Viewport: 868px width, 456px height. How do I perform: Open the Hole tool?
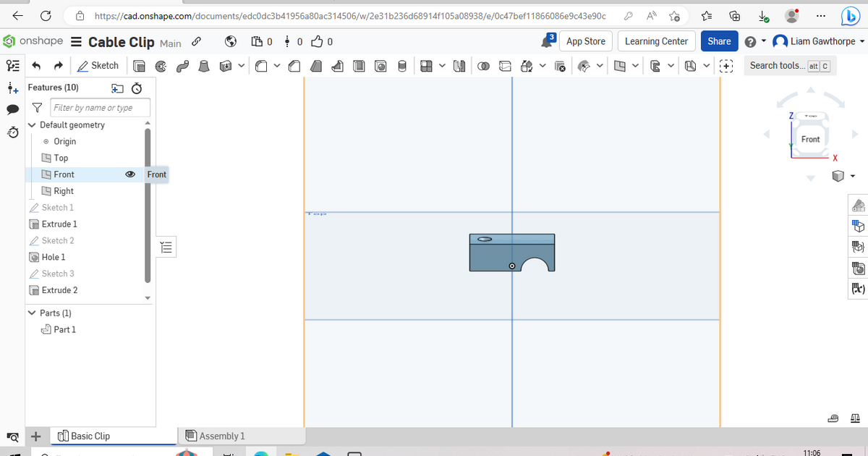click(381, 65)
